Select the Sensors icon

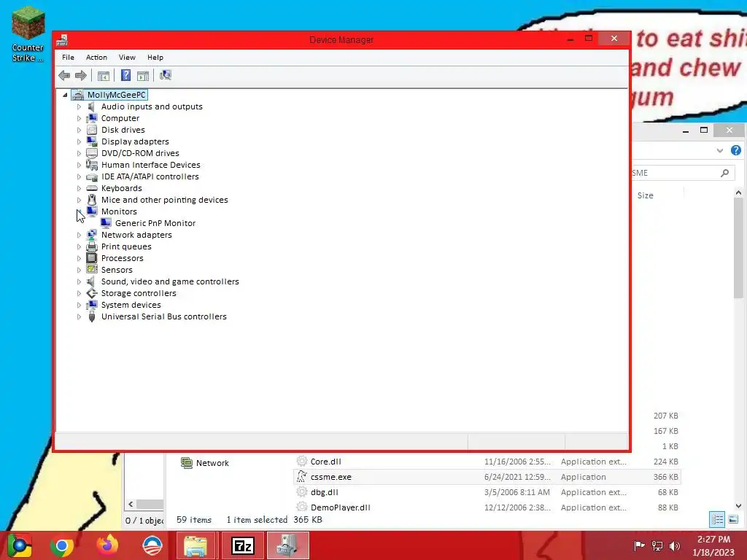pyautogui.click(x=92, y=270)
